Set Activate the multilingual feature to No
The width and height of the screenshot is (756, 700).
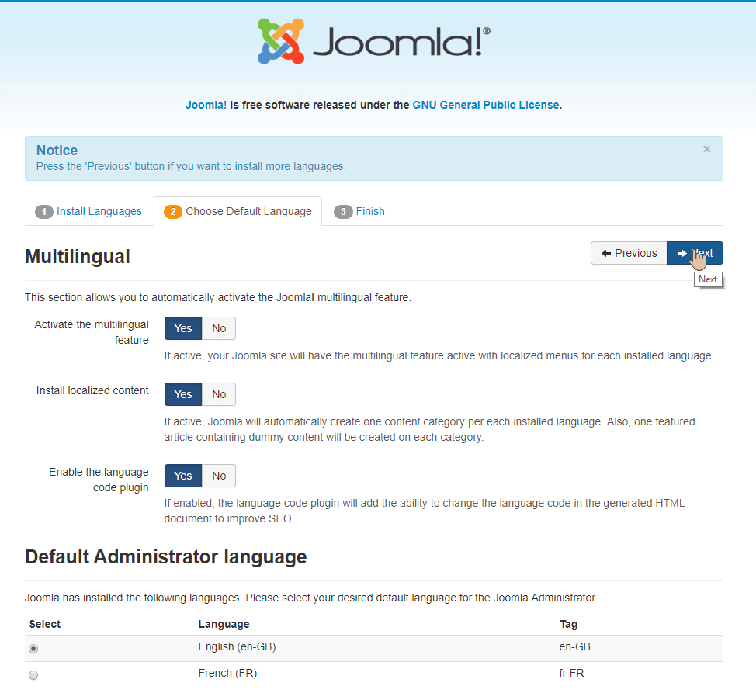tap(219, 328)
